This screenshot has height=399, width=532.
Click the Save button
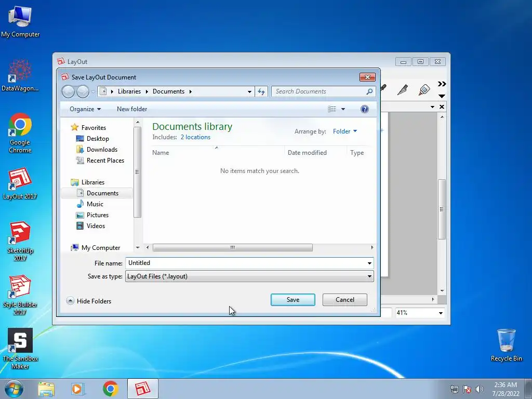(293, 300)
